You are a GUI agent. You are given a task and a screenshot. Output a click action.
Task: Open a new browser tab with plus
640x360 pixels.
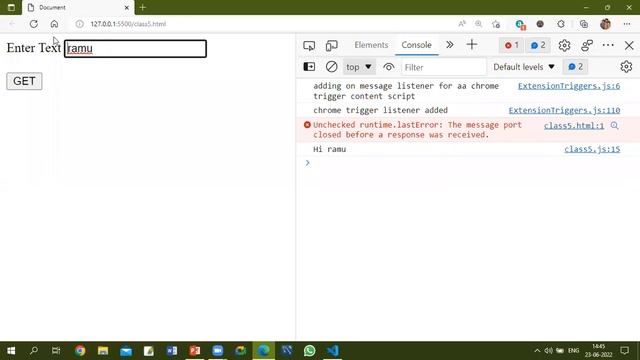142,7
